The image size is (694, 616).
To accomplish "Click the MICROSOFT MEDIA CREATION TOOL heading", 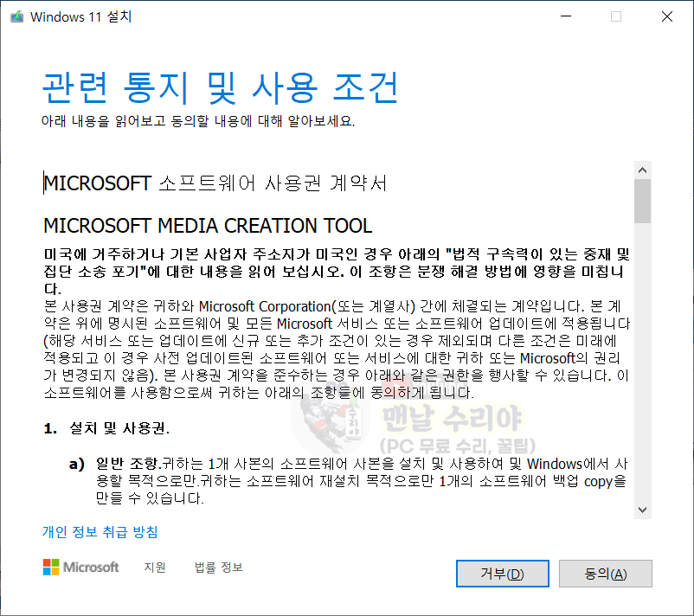I will [x=208, y=225].
